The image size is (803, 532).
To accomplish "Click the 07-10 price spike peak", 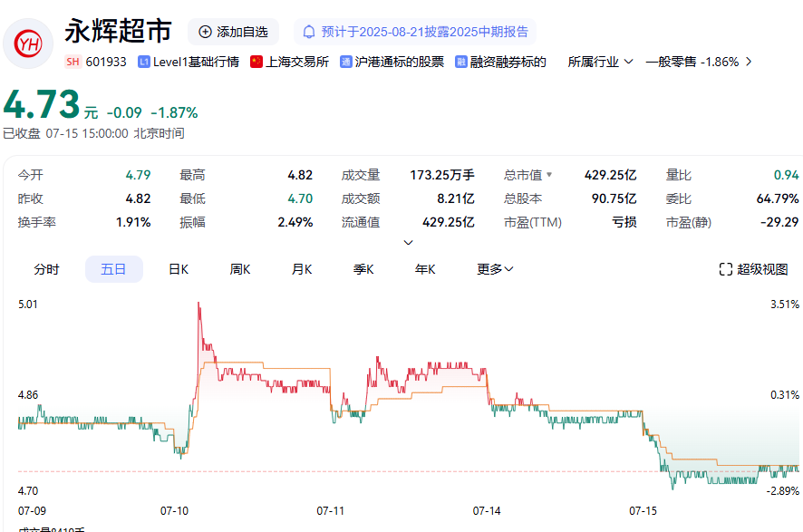I will [198, 305].
